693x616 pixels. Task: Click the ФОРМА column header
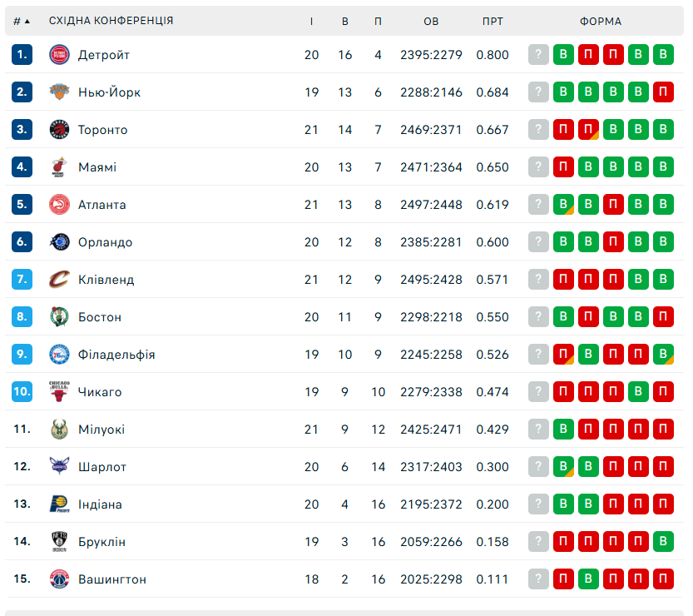601,21
